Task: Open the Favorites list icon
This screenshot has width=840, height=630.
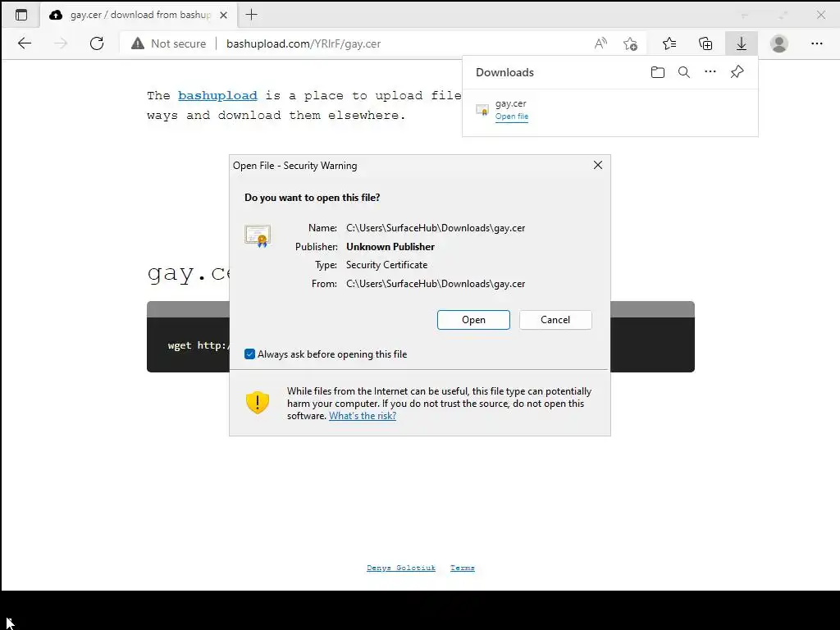Action: click(669, 43)
